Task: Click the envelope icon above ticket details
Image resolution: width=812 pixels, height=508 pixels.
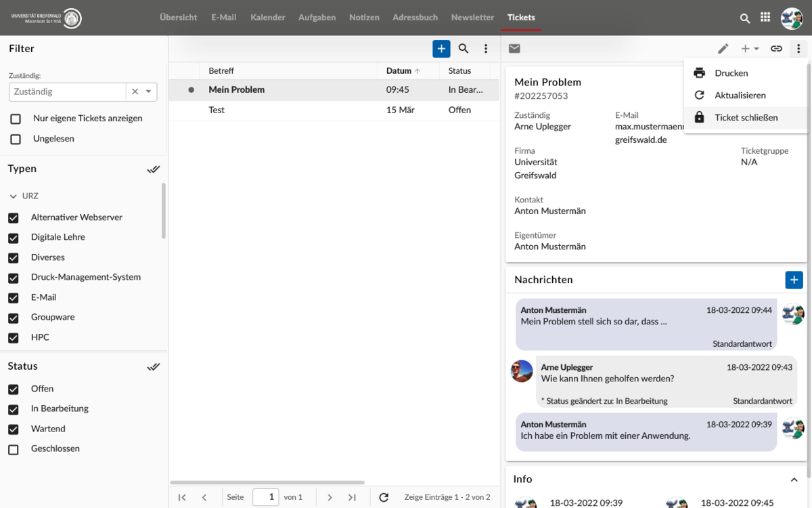Action: (514, 49)
